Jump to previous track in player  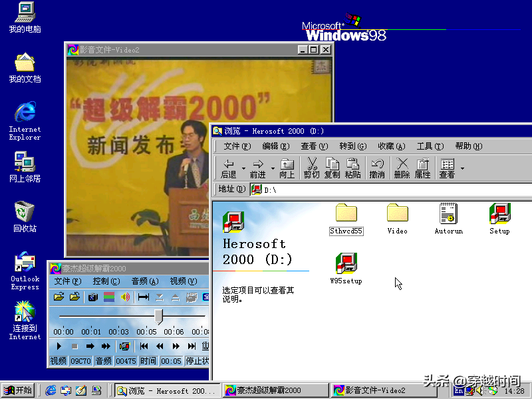tap(144, 346)
